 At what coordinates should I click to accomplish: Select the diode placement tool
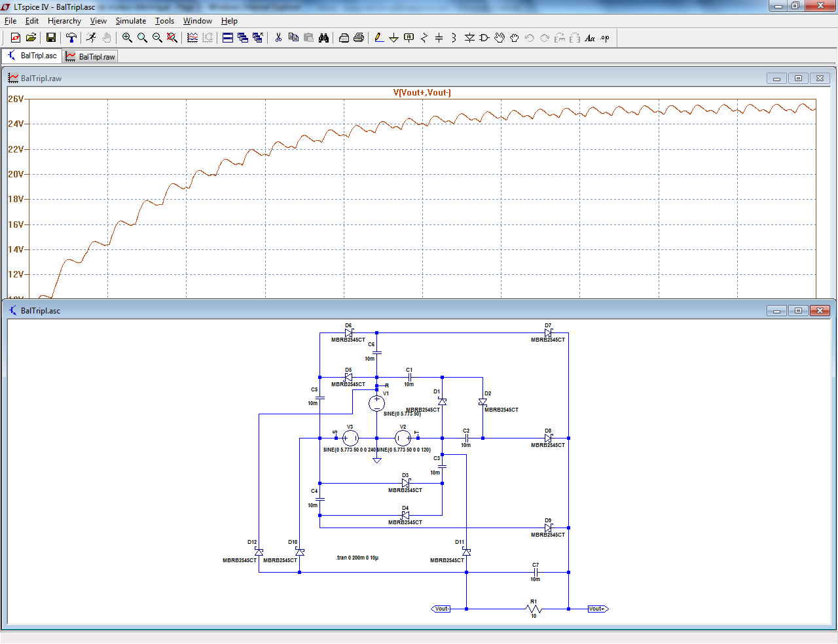[x=469, y=38]
